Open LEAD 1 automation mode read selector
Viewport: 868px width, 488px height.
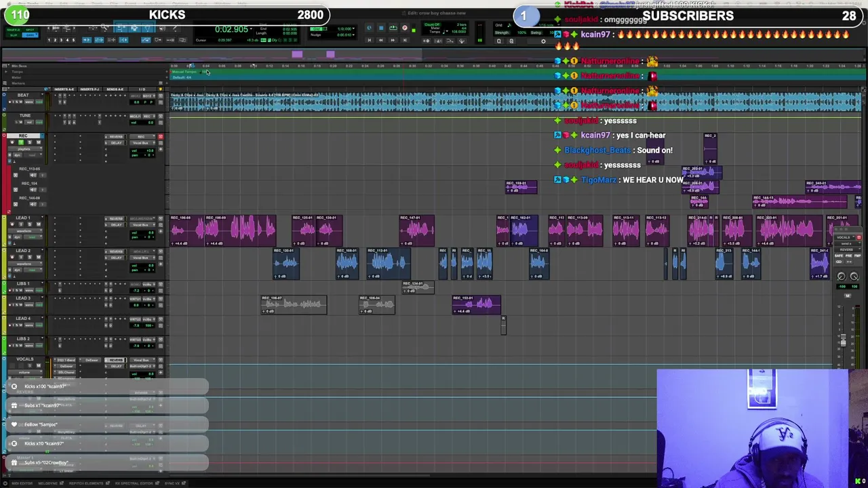(x=33, y=237)
